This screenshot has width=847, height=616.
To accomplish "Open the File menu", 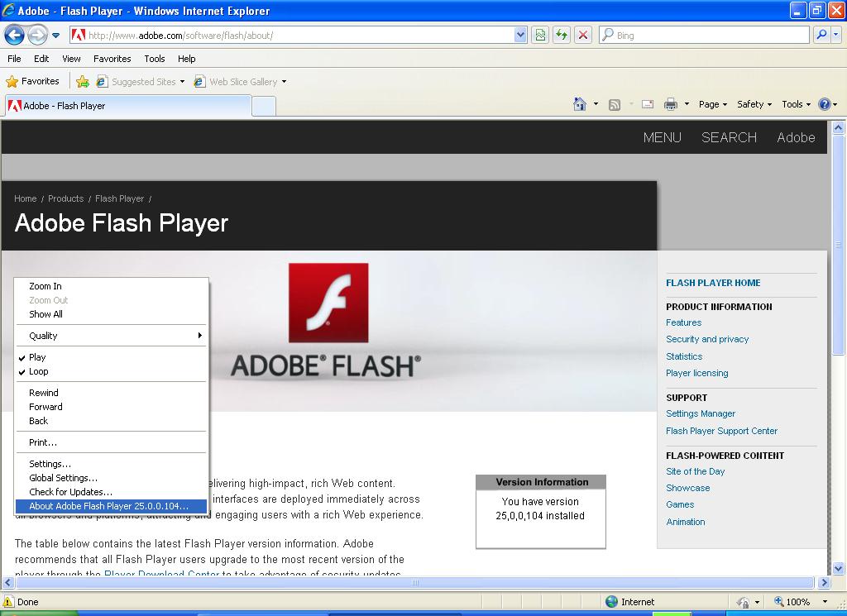I will click(x=15, y=59).
